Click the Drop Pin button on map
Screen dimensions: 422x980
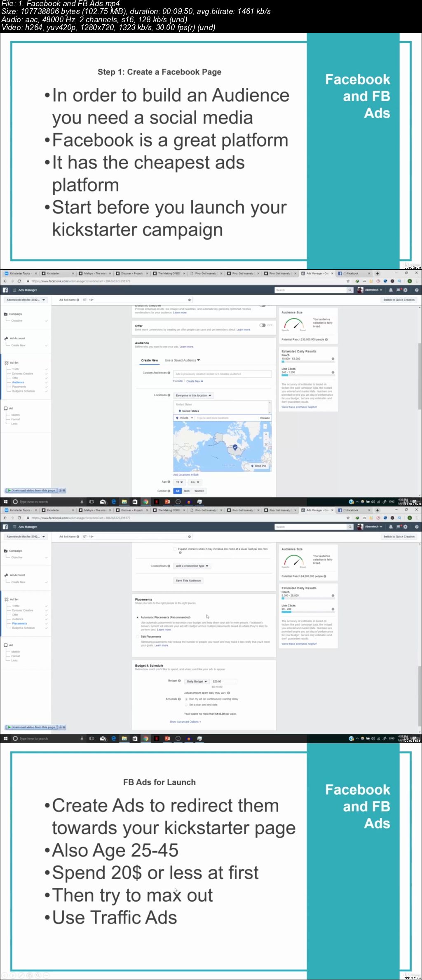[259, 466]
